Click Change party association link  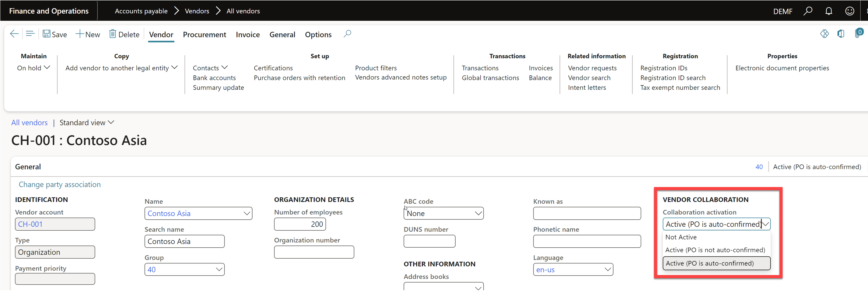[60, 185]
